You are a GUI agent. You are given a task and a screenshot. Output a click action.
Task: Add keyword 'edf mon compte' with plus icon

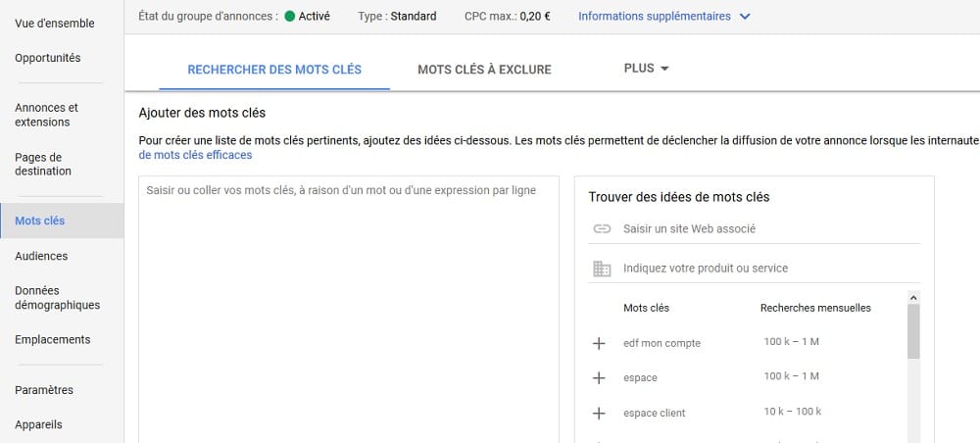pos(599,343)
